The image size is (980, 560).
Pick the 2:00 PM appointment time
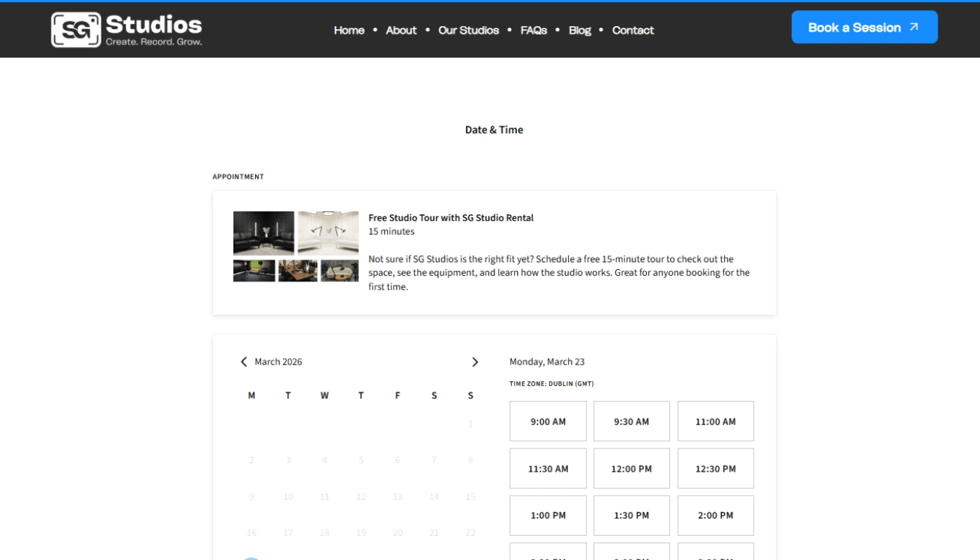click(715, 515)
